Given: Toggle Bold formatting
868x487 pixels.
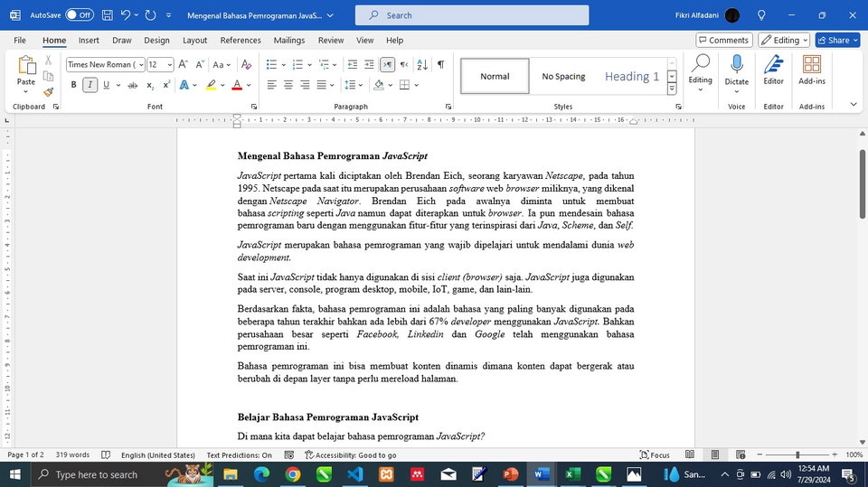Looking at the screenshot, I should click(x=73, y=85).
